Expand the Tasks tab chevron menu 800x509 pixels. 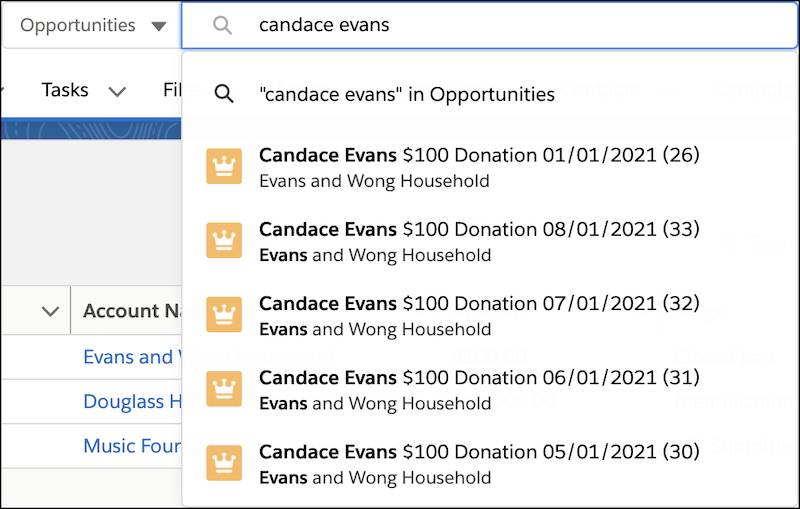[117, 92]
